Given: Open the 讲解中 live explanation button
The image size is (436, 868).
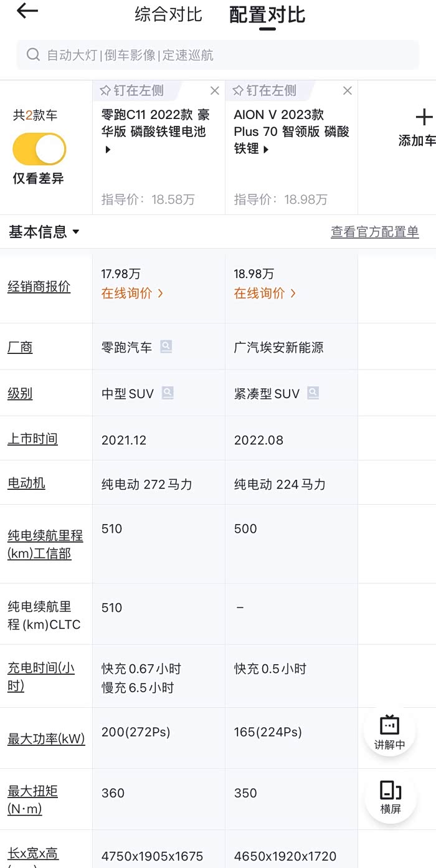Looking at the screenshot, I should tap(389, 732).
